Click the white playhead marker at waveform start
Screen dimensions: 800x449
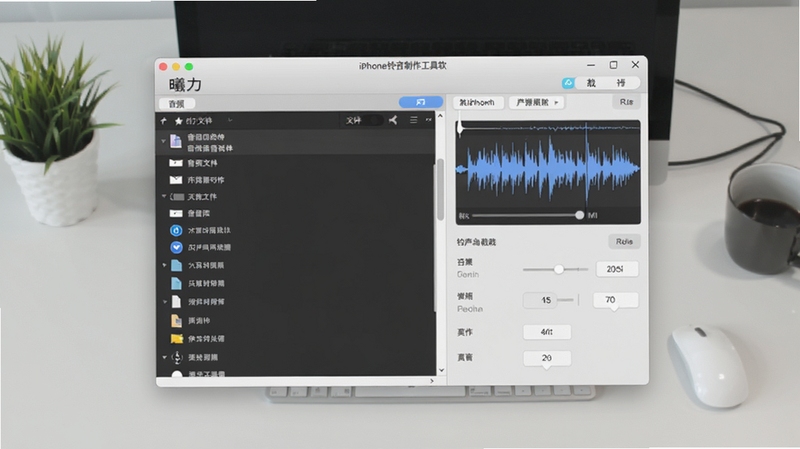pos(460,127)
